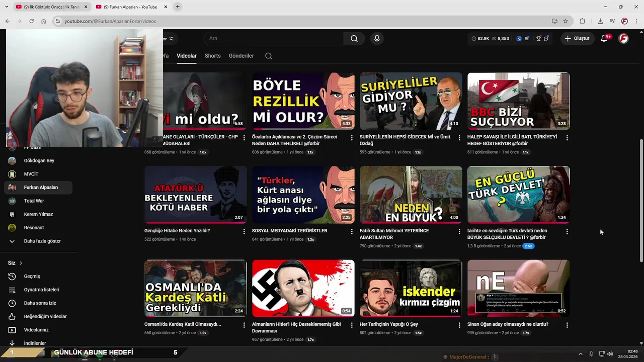Open options for Osmanlı'da Kardeş Katli video

[244, 325]
